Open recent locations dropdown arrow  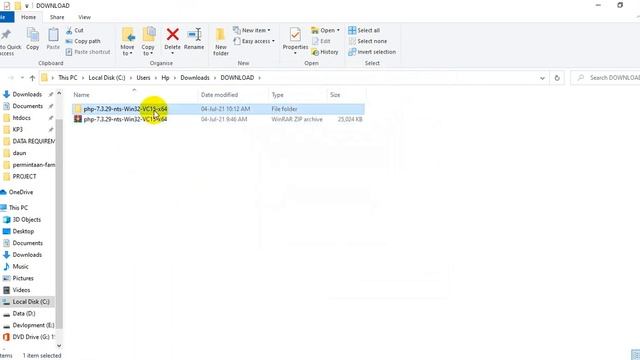22,78
